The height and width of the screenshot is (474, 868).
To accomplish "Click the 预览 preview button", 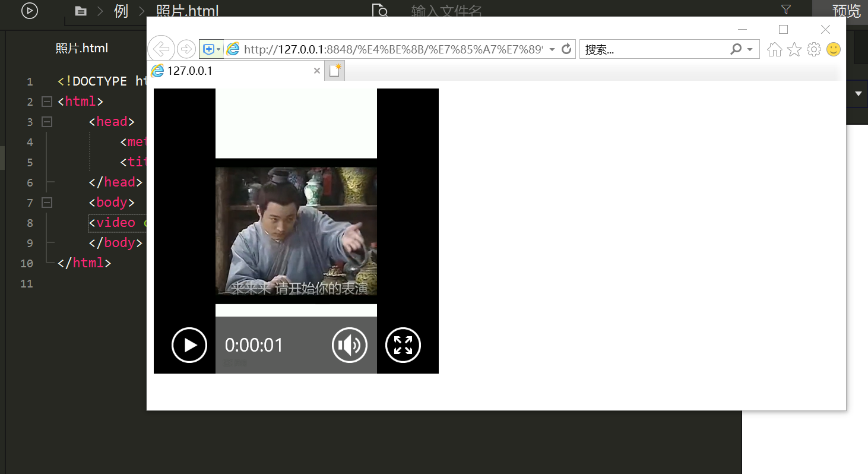I will coord(846,10).
